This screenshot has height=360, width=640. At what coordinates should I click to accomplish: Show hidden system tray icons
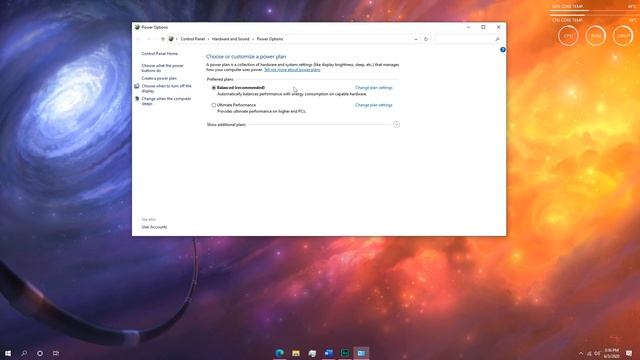pos(581,353)
